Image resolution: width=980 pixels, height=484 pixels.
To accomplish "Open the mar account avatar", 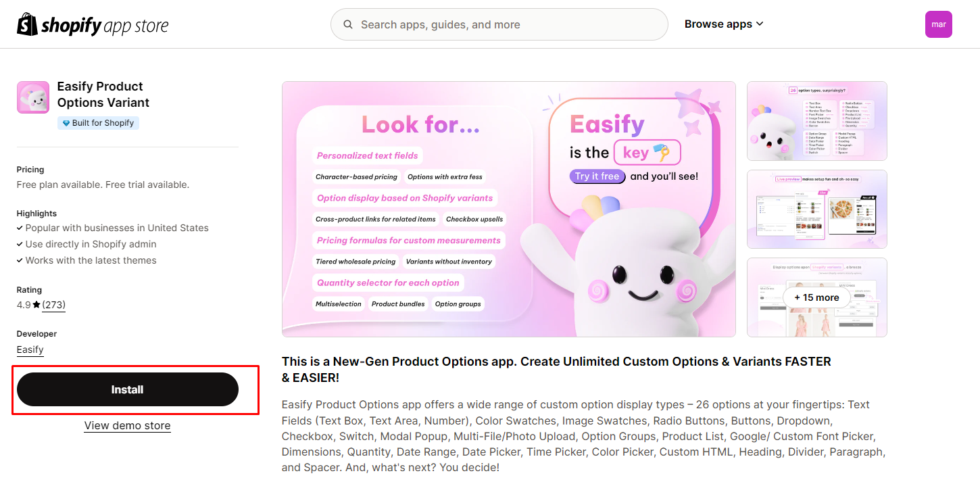I will [939, 24].
